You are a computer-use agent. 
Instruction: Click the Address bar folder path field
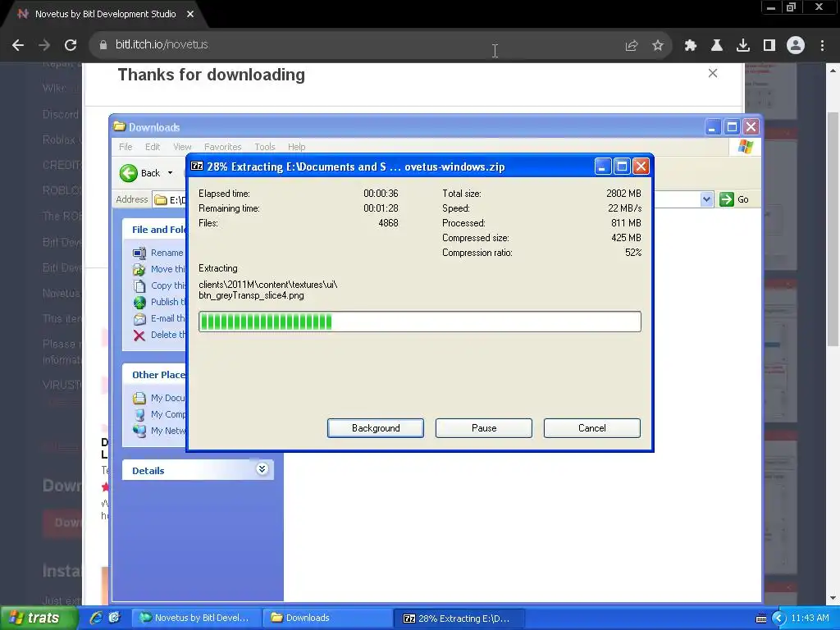click(x=169, y=199)
